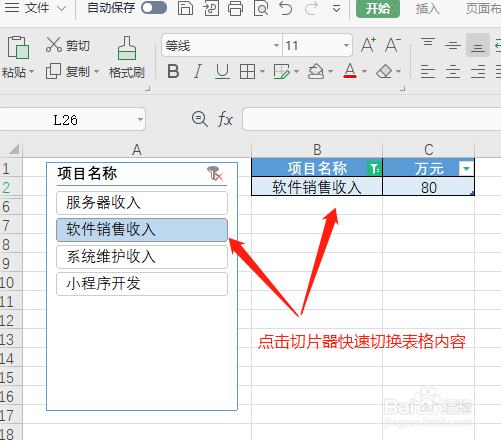
Task: Select 软件销售收入 in slicer
Action: 142,230
